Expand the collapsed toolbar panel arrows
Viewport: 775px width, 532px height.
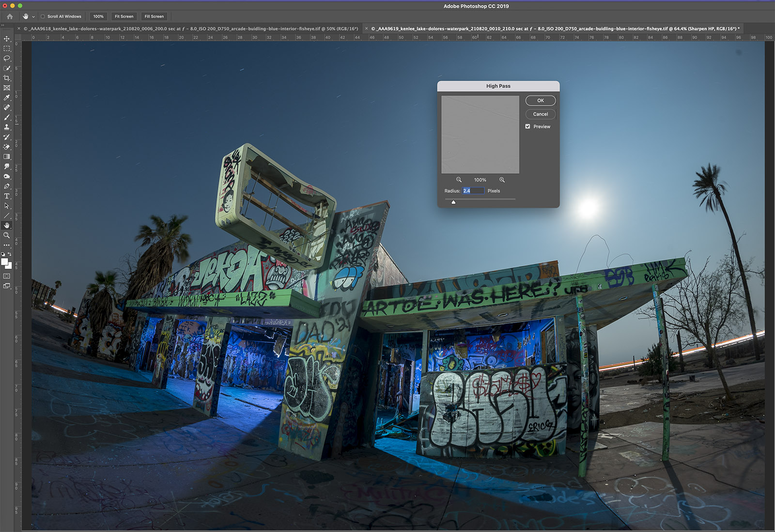point(2,25)
